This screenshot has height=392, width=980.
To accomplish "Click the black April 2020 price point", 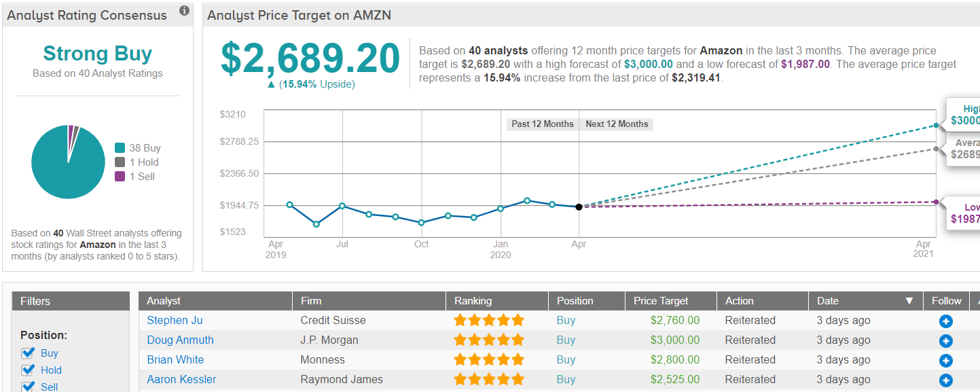I will 579,207.
